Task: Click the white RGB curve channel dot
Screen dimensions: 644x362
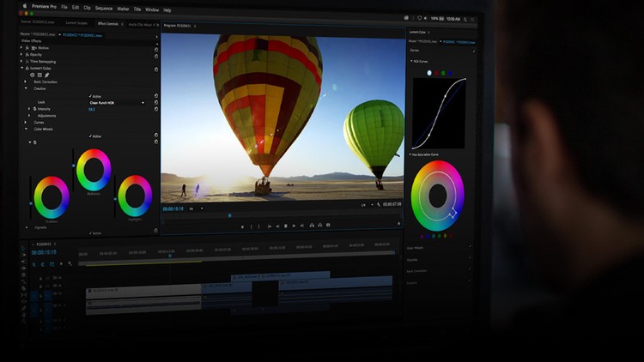Action: [x=429, y=73]
